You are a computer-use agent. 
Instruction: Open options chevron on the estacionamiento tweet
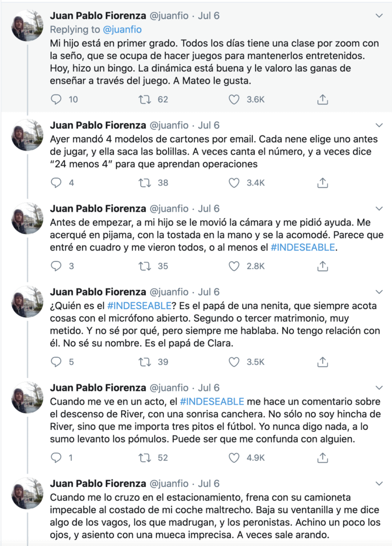pos(379,484)
